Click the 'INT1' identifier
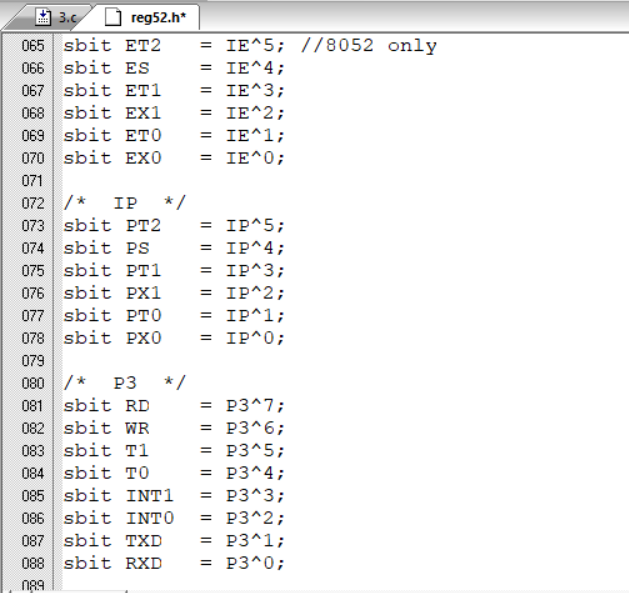 (x=149, y=496)
